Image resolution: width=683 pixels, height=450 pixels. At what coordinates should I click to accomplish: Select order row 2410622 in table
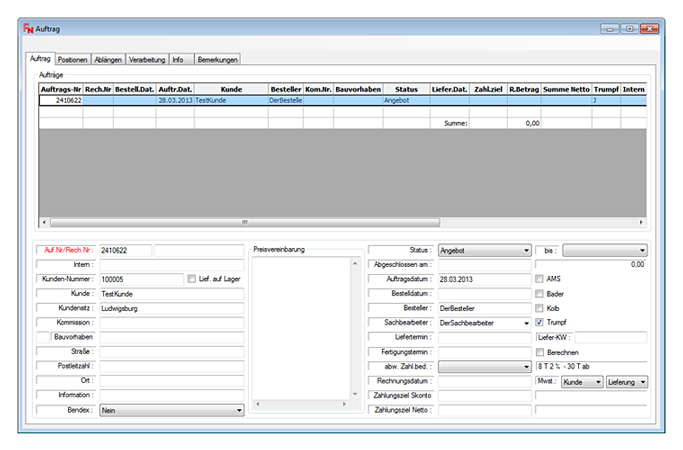coord(342,101)
